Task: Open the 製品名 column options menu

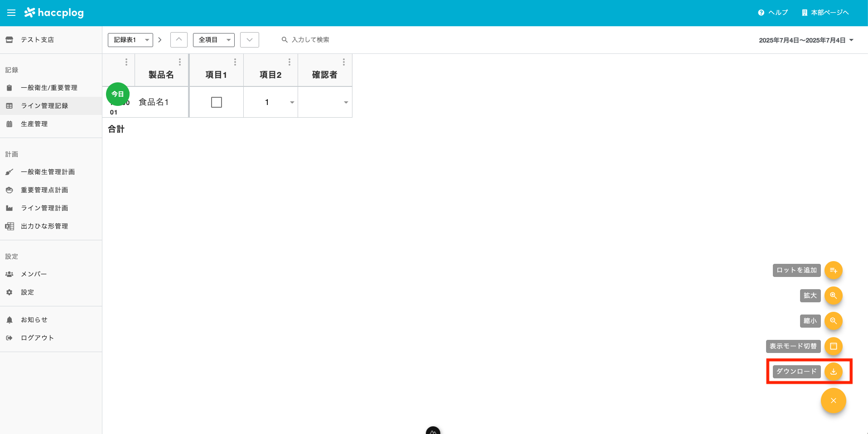Action: 180,62
